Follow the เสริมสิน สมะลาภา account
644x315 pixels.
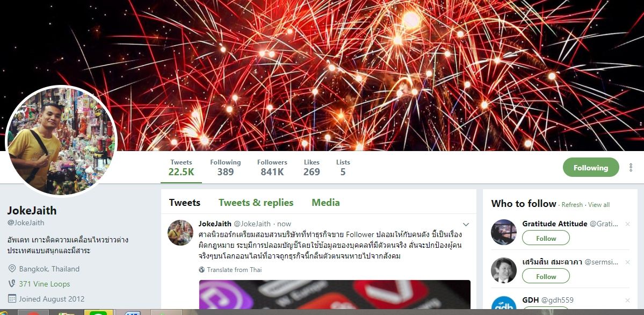pos(546,276)
